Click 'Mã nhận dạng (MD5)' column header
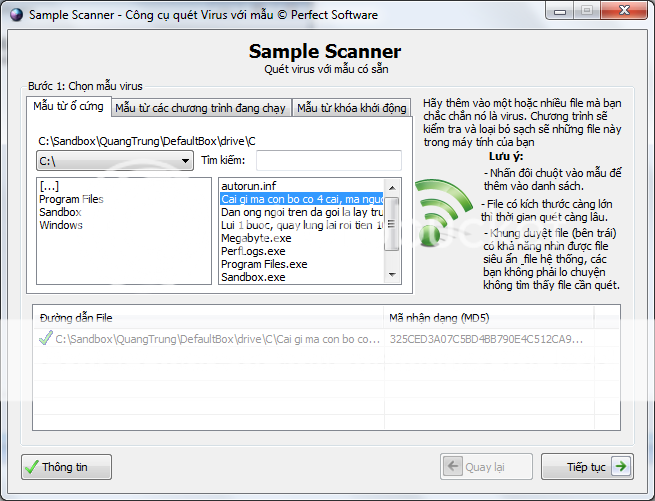The width and height of the screenshot is (655, 501). (432, 317)
